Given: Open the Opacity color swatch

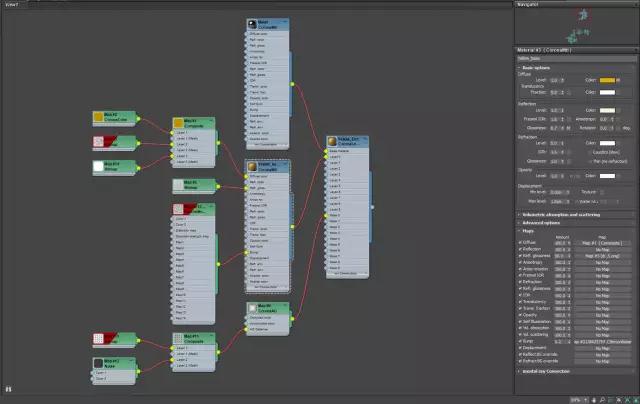Looking at the screenshot, I should 607,176.
